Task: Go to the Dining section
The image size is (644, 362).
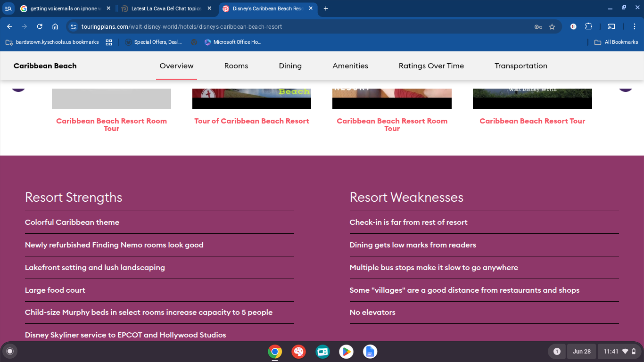Action: tap(290, 66)
